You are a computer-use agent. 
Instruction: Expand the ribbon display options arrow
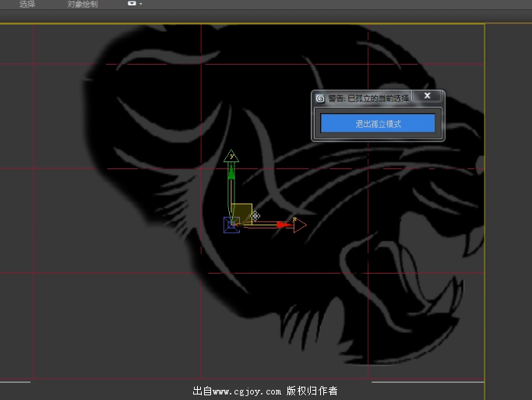coord(141,4)
